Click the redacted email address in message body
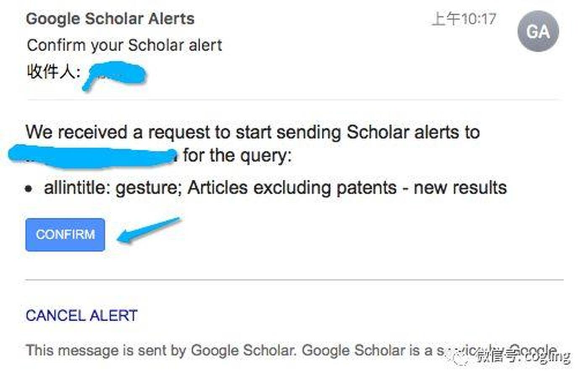 pyautogui.click(x=92, y=156)
